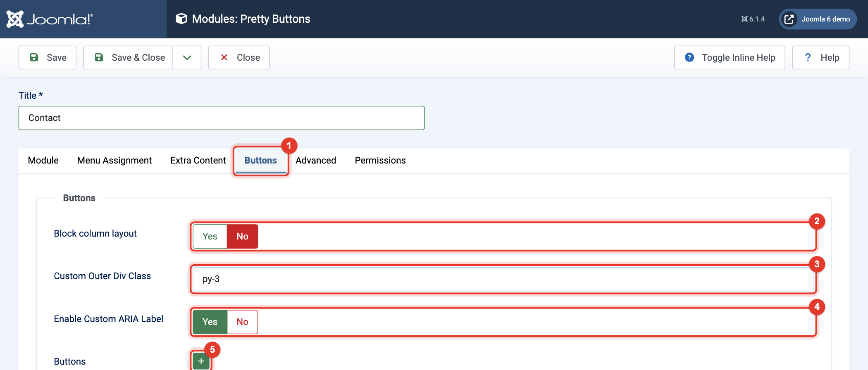Expand the Save & Close dropdown arrow
This screenshot has width=868, height=370.
187,57
